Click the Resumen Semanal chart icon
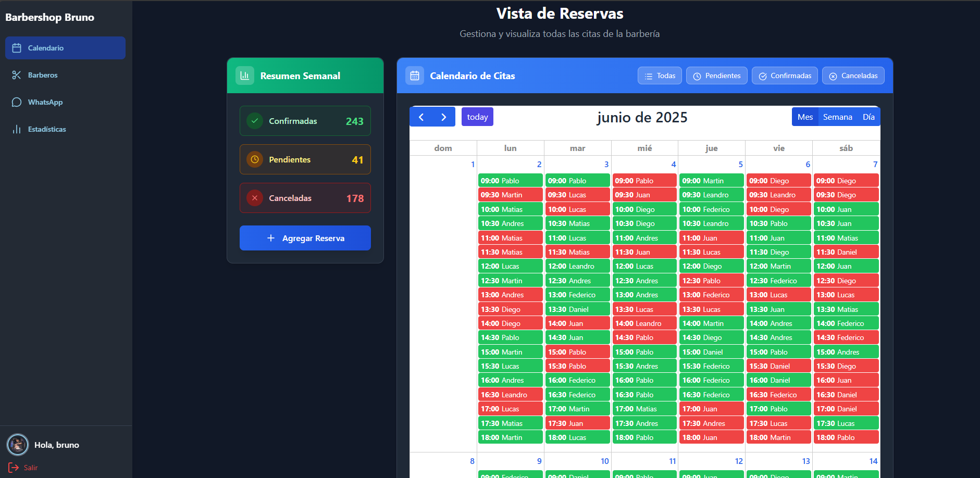 click(x=244, y=76)
